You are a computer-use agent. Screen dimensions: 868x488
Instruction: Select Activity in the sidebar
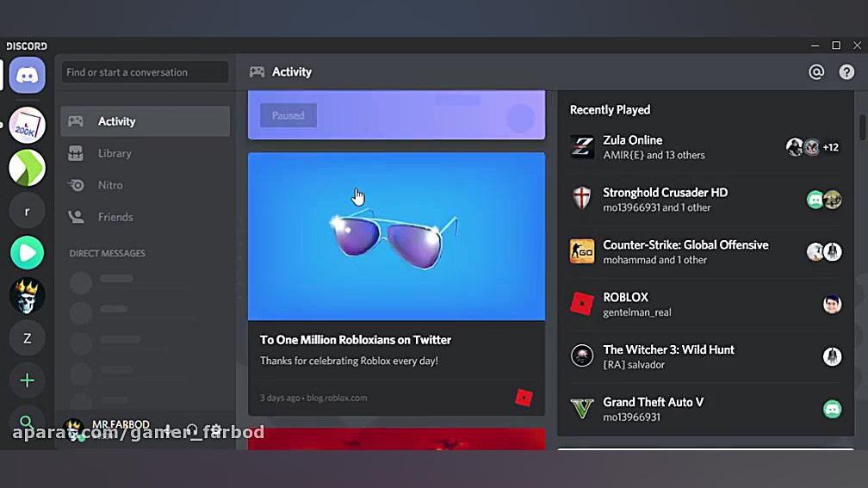coord(145,121)
